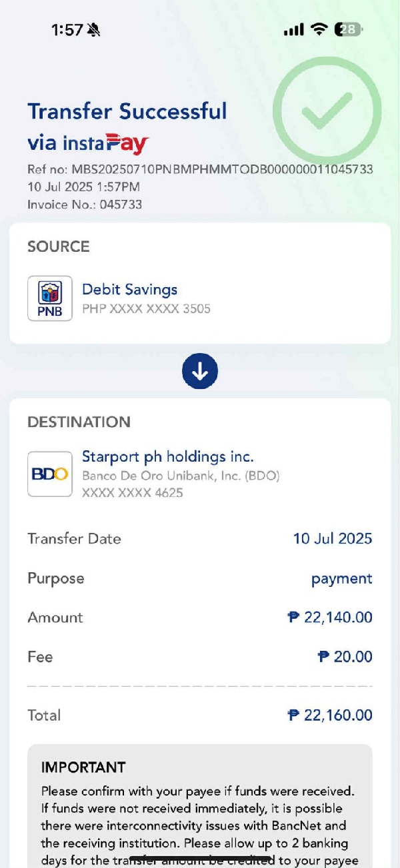This screenshot has height=868, width=400.
Task: Tap the cellular signal bars
Action: click(x=293, y=30)
